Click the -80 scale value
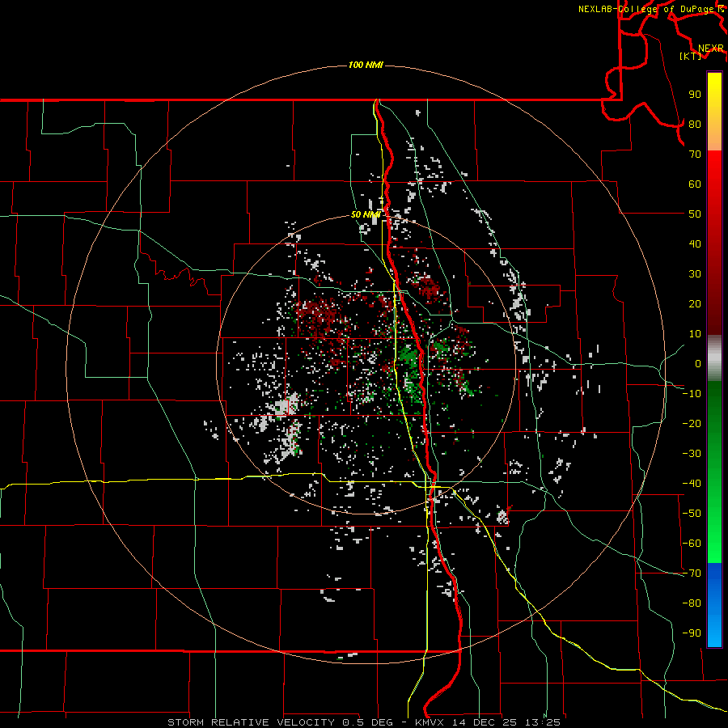 692,603
